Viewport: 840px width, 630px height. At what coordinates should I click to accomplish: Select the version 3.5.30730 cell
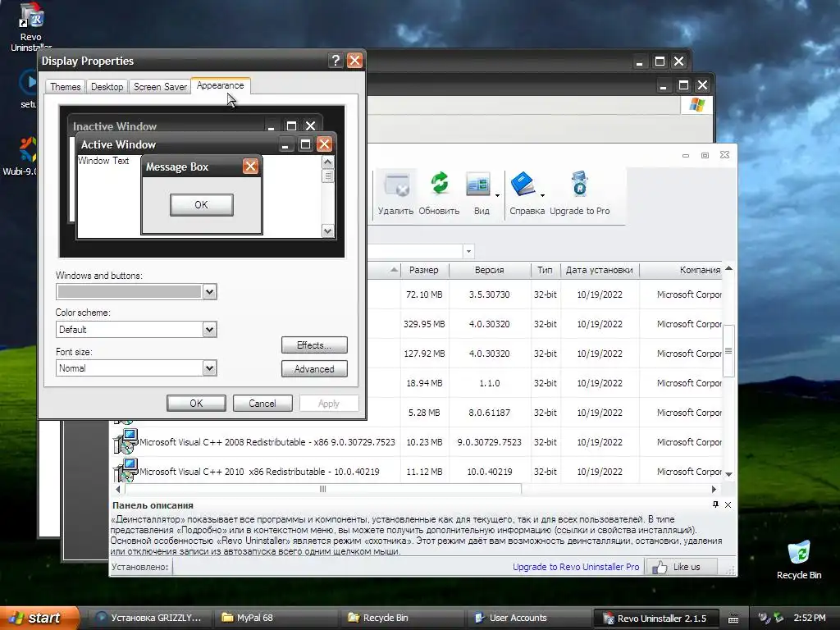click(x=490, y=294)
